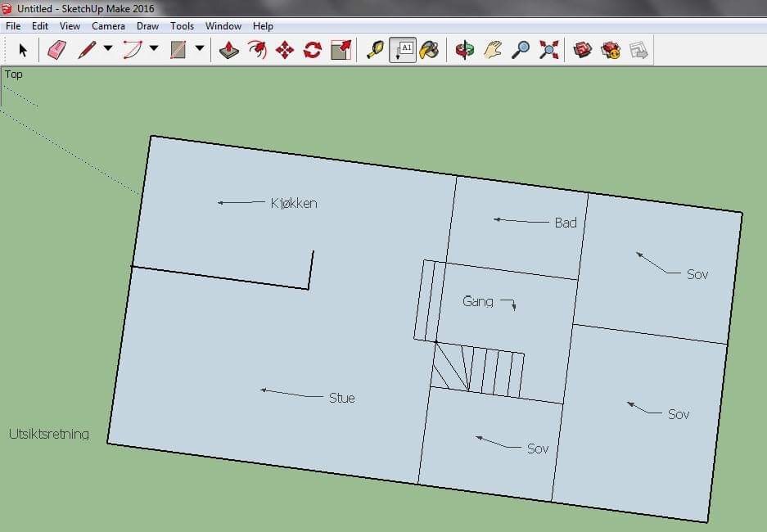Click the Bad room label text
The image size is (767, 532).
tap(565, 223)
